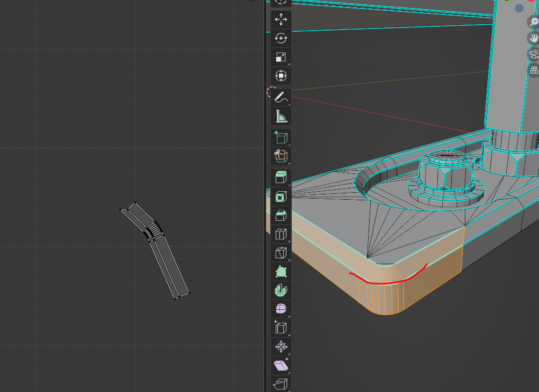Choose the Edge Slide tool

point(281,328)
